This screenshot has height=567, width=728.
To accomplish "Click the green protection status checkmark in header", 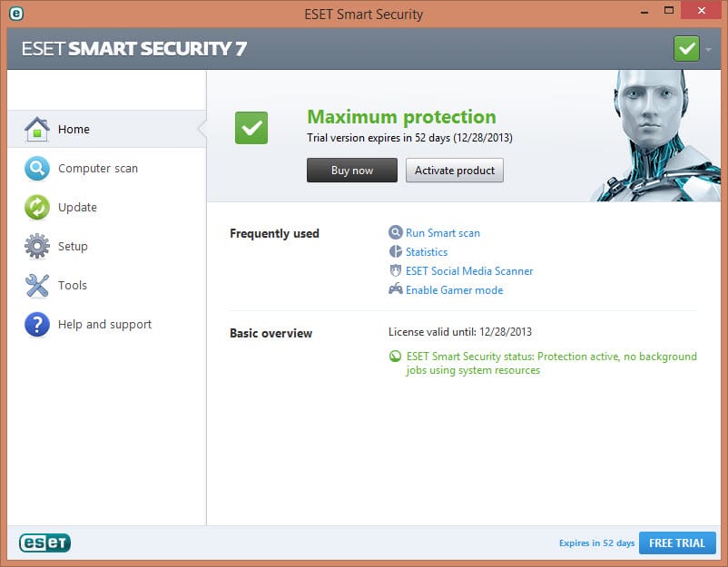I will [x=686, y=49].
